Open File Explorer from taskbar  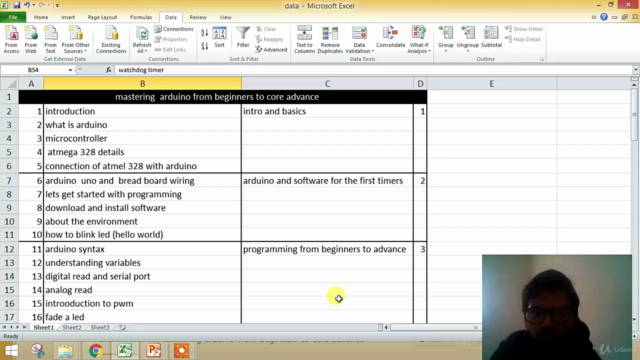[x=65, y=351]
